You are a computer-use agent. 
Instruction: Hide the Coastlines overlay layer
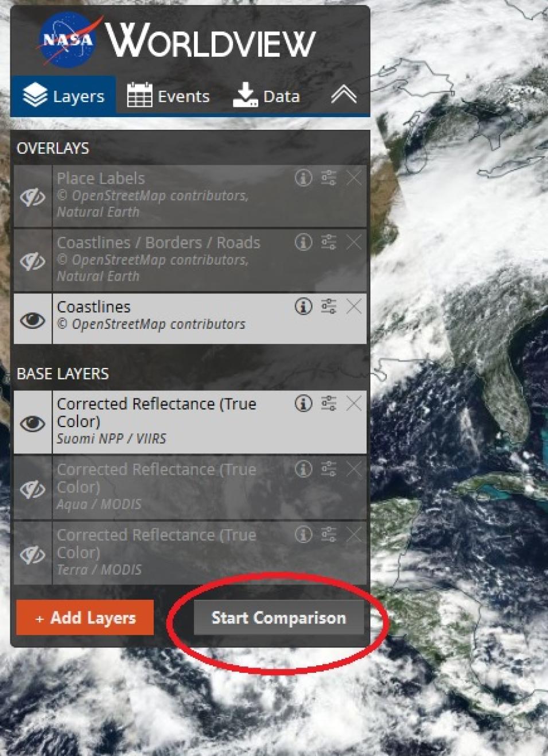(33, 320)
